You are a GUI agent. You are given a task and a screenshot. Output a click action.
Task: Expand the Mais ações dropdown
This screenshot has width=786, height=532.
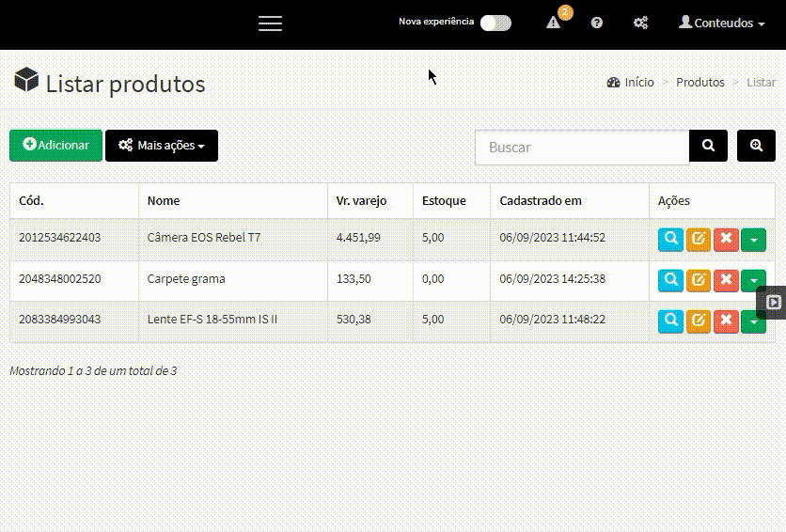click(162, 146)
